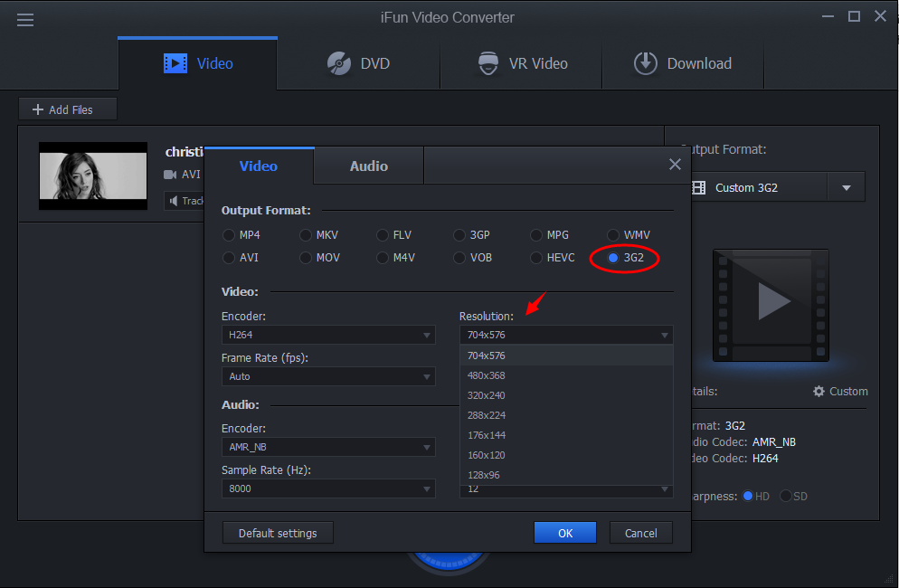
Task: Select the AVI output format
Action: [241, 258]
